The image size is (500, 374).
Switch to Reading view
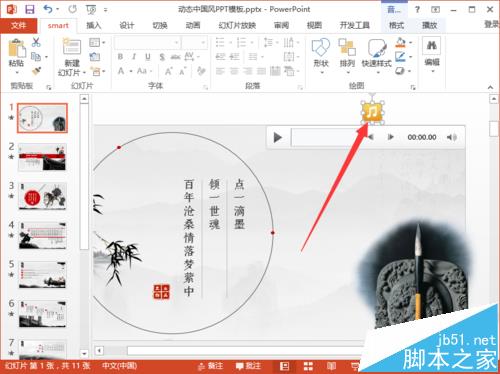click(331, 366)
